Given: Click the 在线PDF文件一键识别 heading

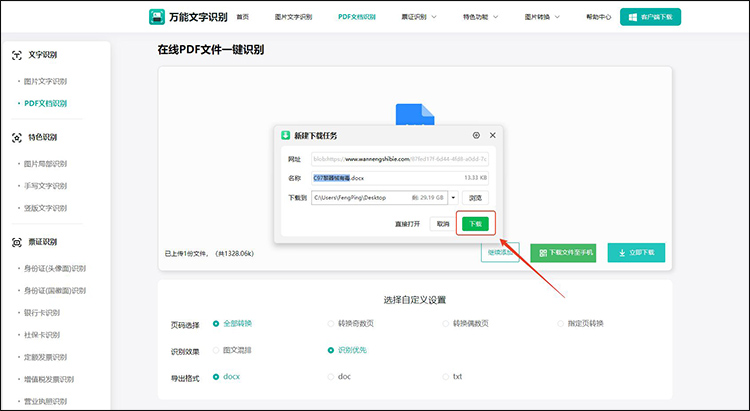Looking at the screenshot, I should click(x=210, y=50).
